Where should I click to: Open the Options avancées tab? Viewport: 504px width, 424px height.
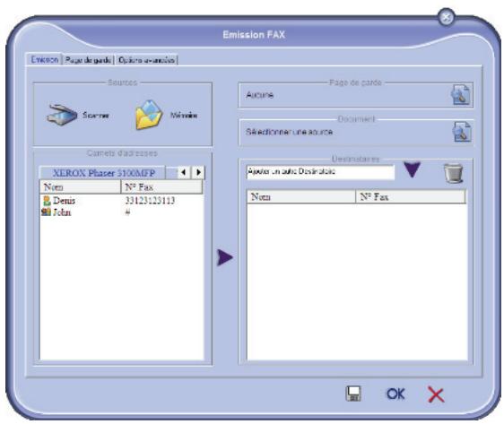coord(146,60)
